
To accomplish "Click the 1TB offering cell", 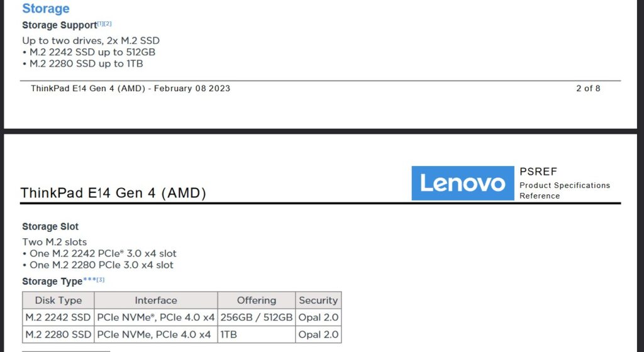I will (x=257, y=334).
